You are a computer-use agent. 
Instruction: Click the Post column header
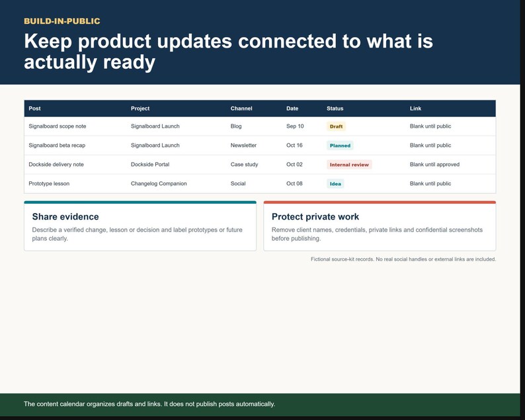coord(34,108)
